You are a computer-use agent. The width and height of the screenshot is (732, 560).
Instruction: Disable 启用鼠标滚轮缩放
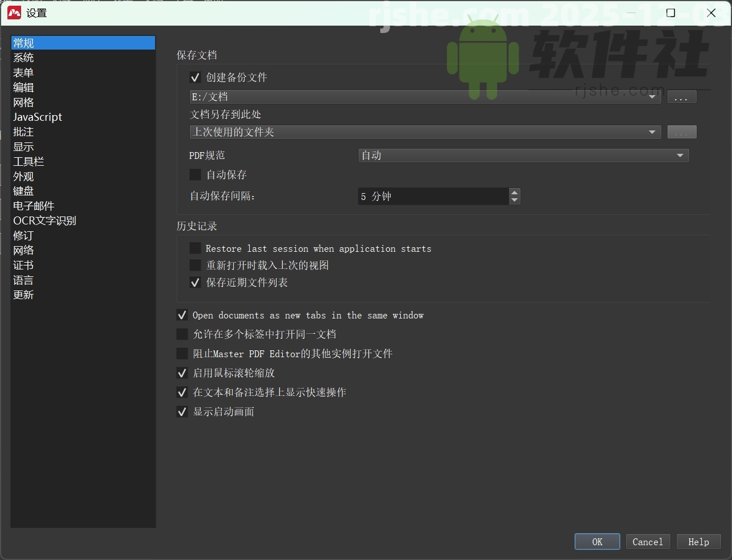182,373
